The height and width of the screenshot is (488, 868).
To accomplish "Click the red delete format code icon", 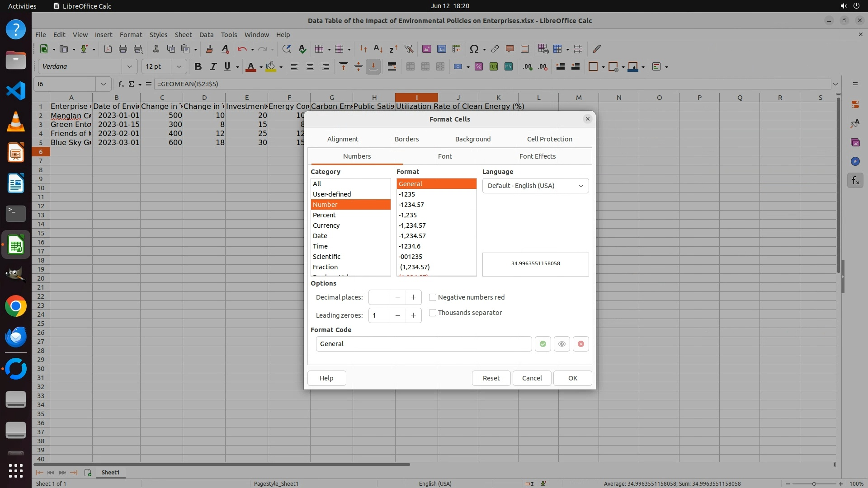I will [x=580, y=344].
